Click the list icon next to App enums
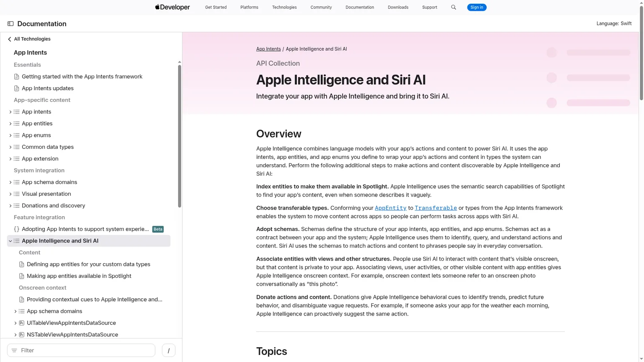The width and height of the screenshot is (644, 362). coord(17,135)
